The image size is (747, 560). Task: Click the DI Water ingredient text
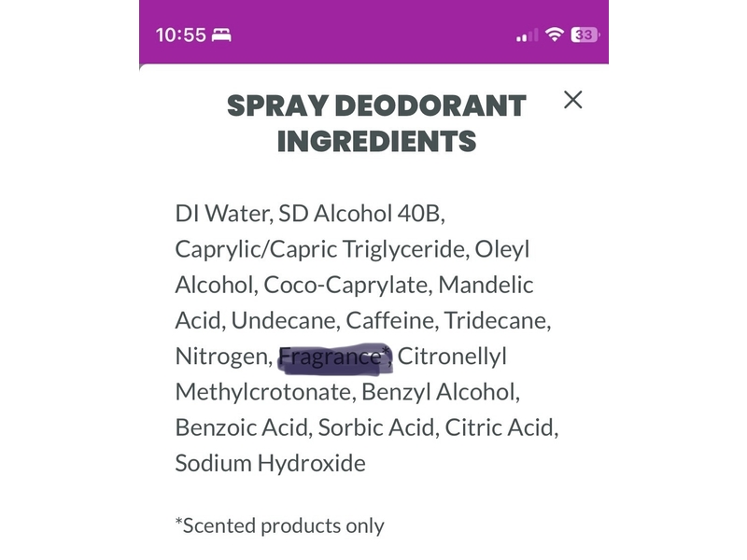click(x=222, y=214)
